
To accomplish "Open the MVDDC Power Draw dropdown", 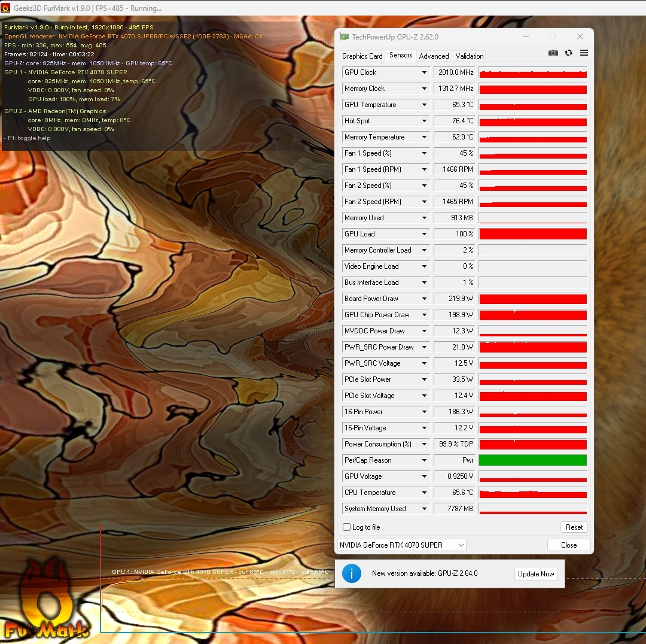I will click(x=424, y=331).
